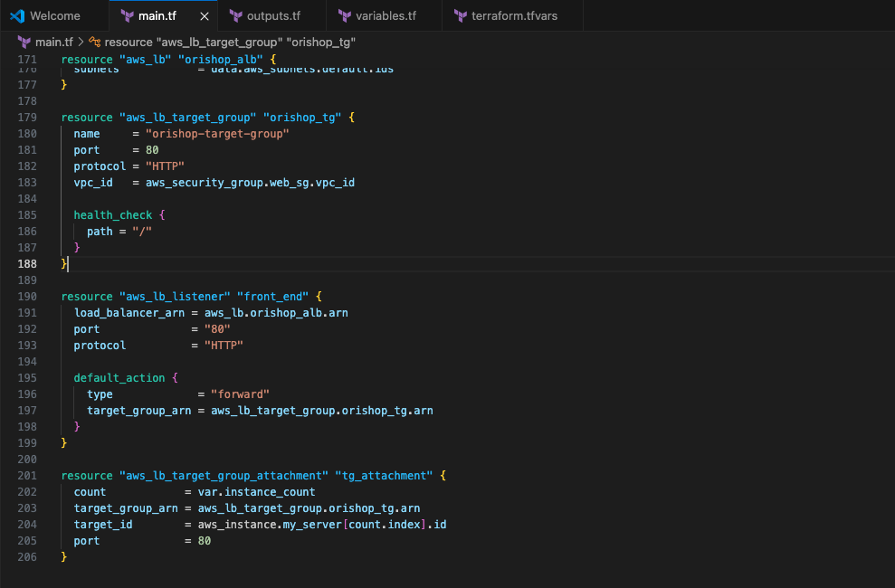
Task: Click var.instance_count value on count line
Action: click(250, 492)
